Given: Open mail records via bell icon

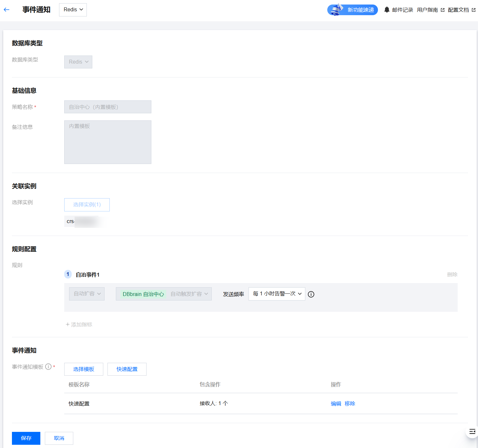Looking at the screenshot, I should coord(387,10).
